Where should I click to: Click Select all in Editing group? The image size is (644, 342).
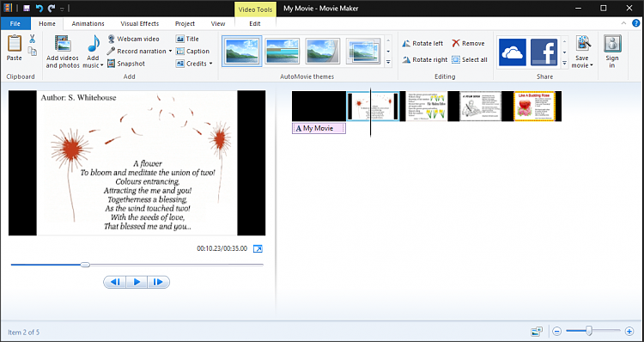(470, 60)
